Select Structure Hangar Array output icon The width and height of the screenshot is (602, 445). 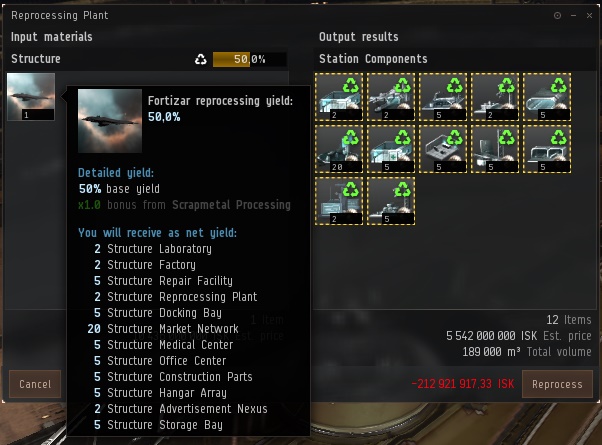547,149
